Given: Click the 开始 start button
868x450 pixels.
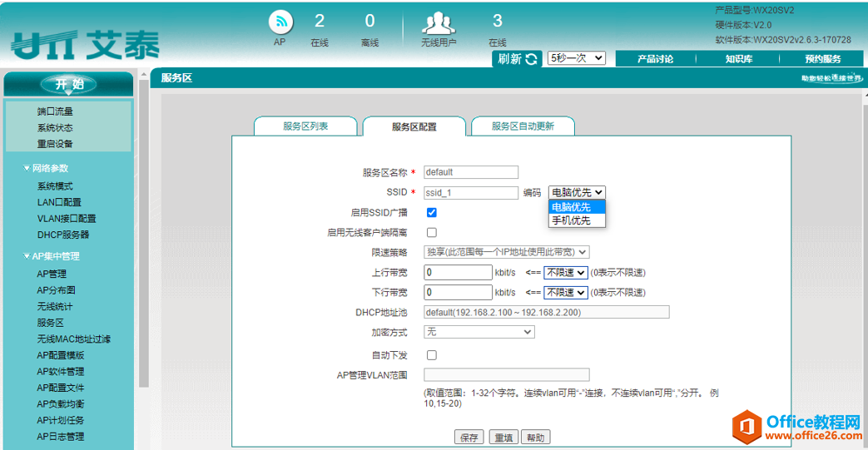Looking at the screenshot, I should click(x=68, y=84).
